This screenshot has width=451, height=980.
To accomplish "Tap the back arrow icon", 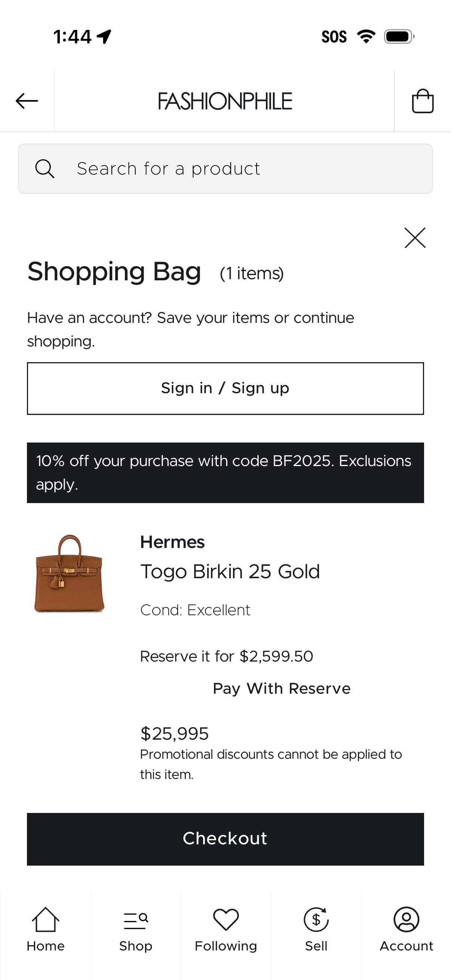I will 27,101.
